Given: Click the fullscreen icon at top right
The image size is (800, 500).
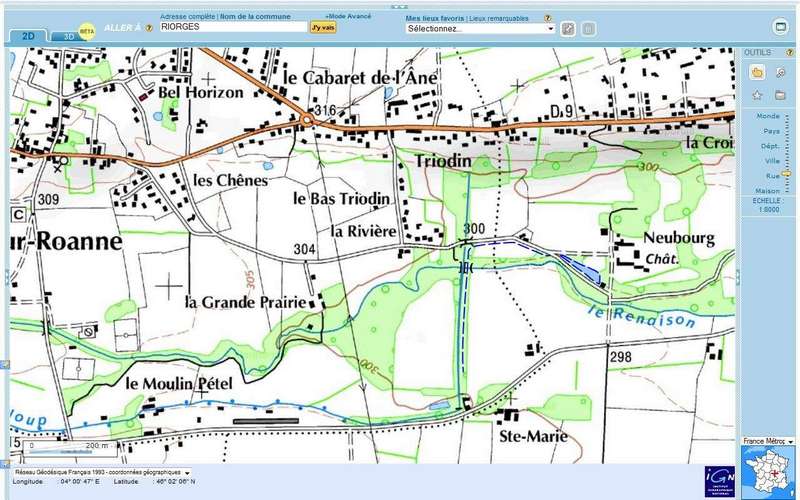Looking at the screenshot, I should (780, 27).
